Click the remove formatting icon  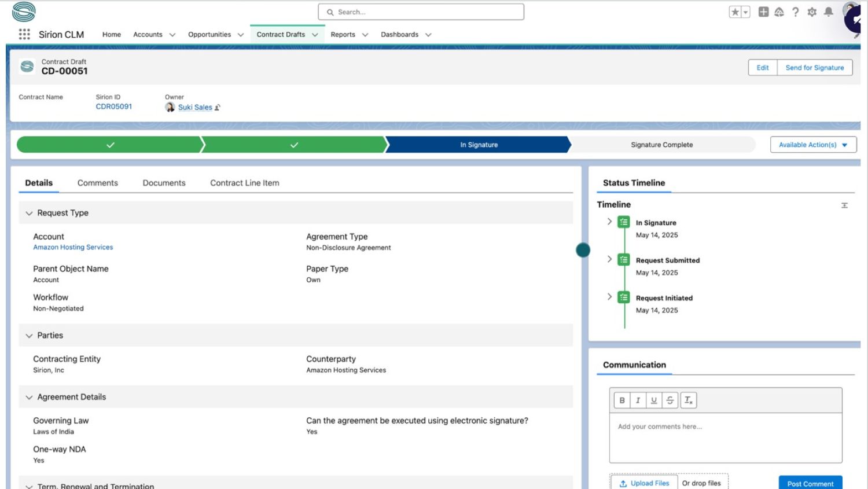(x=688, y=400)
